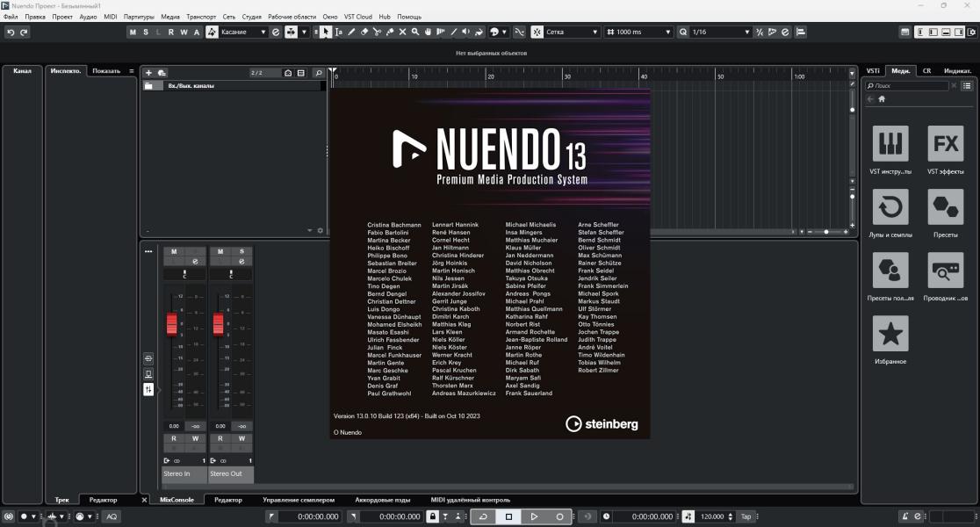Select the Erase tool
Image resolution: width=980 pixels, height=527 pixels.
(364, 32)
